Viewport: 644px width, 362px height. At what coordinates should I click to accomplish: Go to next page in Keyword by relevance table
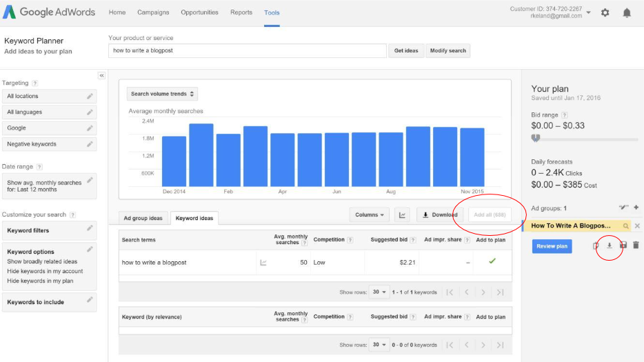[483, 345]
